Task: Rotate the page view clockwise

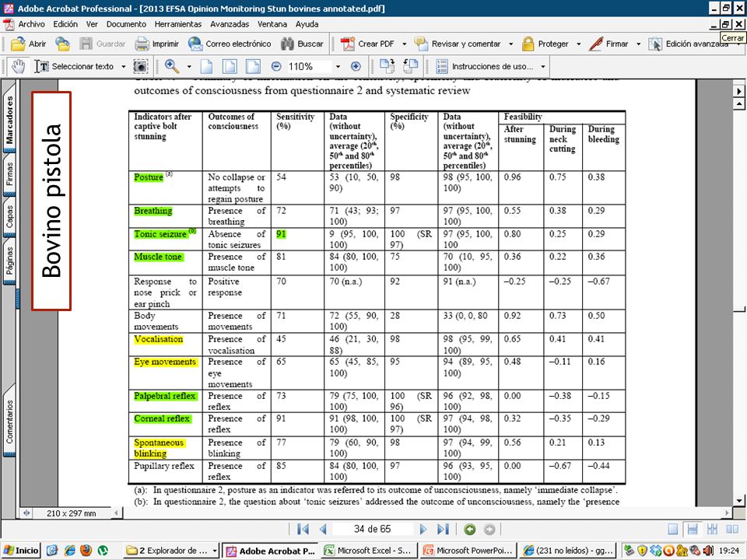Action: [x=388, y=67]
